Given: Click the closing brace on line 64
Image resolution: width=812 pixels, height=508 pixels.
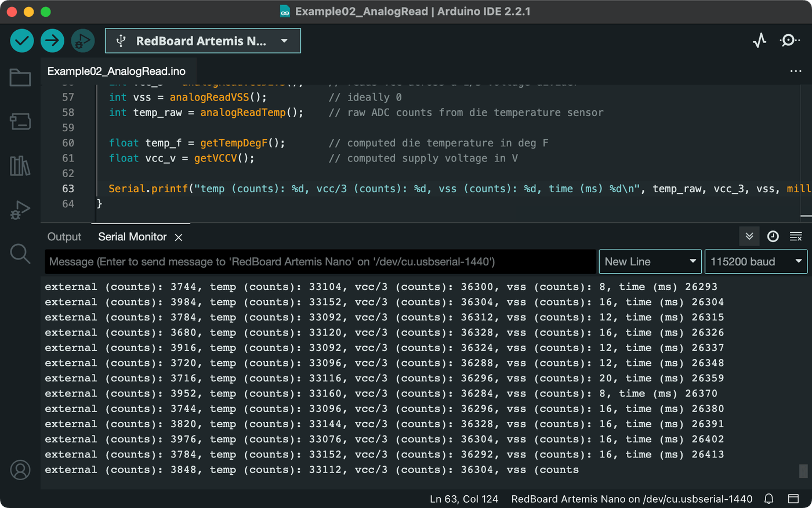Looking at the screenshot, I should click(x=99, y=204).
